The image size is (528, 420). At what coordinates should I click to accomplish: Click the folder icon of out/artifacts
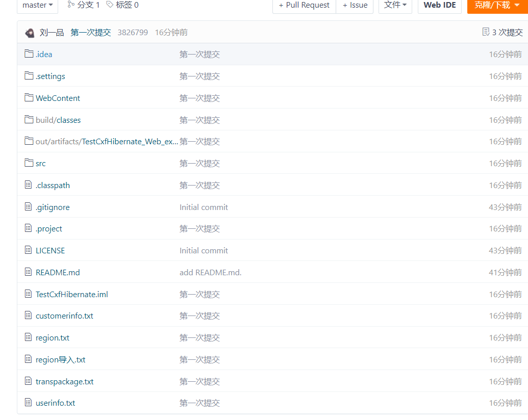pyautogui.click(x=29, y=141)
